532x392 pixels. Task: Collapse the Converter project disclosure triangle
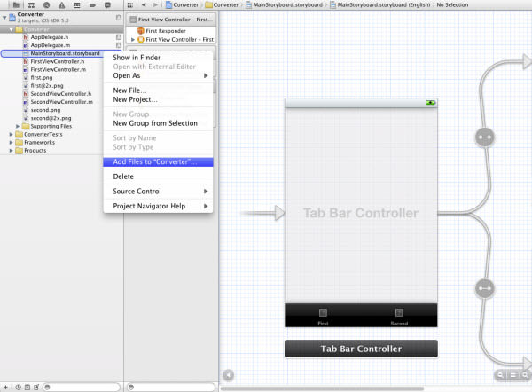(4, 17)
